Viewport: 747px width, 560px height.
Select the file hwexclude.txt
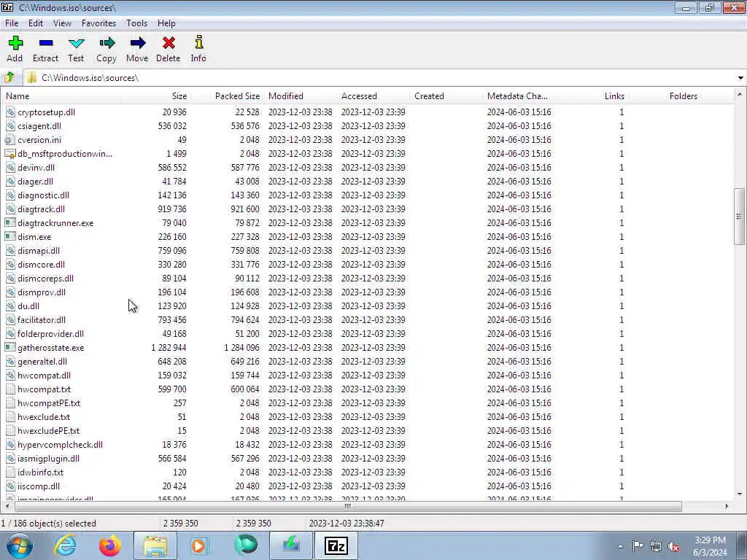click(x=44, y=416)
